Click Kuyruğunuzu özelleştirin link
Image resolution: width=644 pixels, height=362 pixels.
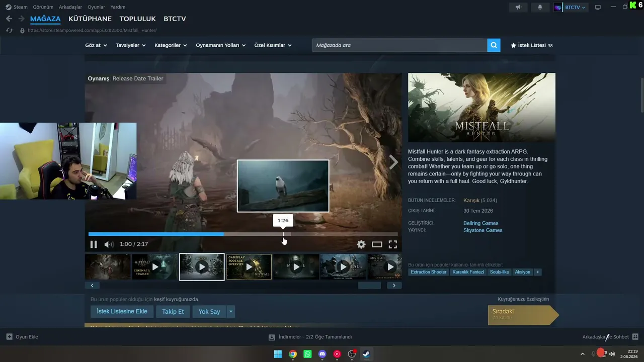(x=523, y=299)
